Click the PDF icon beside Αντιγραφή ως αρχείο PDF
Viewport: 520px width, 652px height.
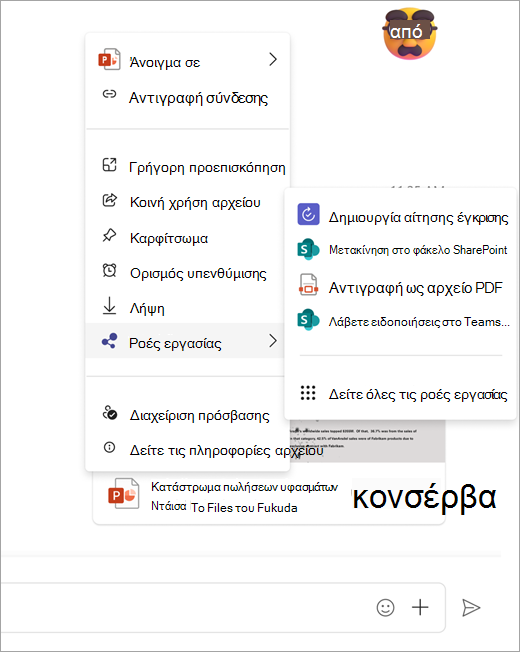(308, 285)
